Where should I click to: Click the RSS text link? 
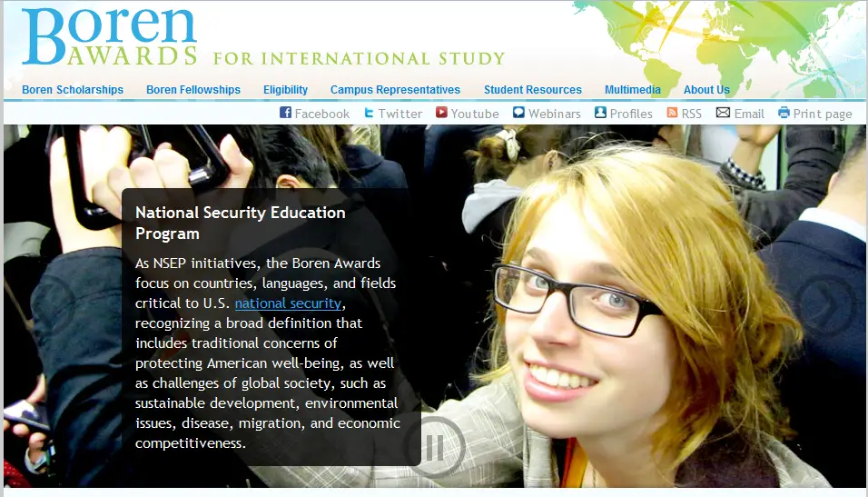click(692, 114)
